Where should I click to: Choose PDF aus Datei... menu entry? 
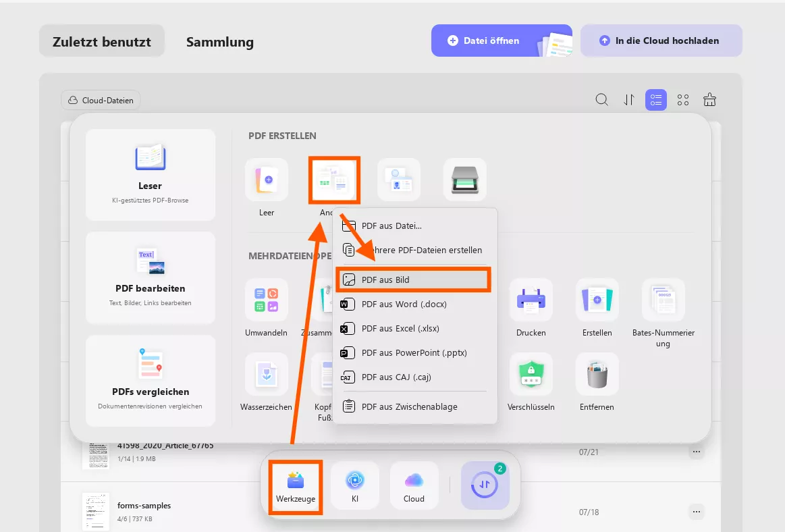point(415,225)
